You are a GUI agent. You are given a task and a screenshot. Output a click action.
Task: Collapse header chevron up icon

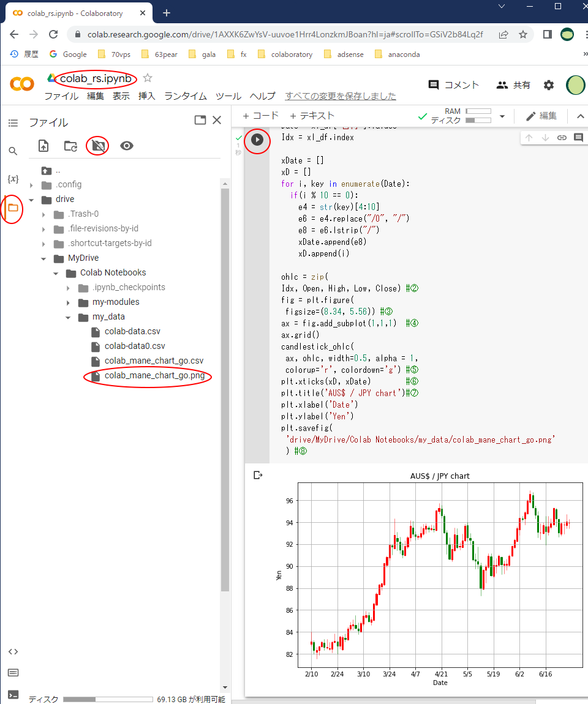pyautogui.click(x=581, y=116)
